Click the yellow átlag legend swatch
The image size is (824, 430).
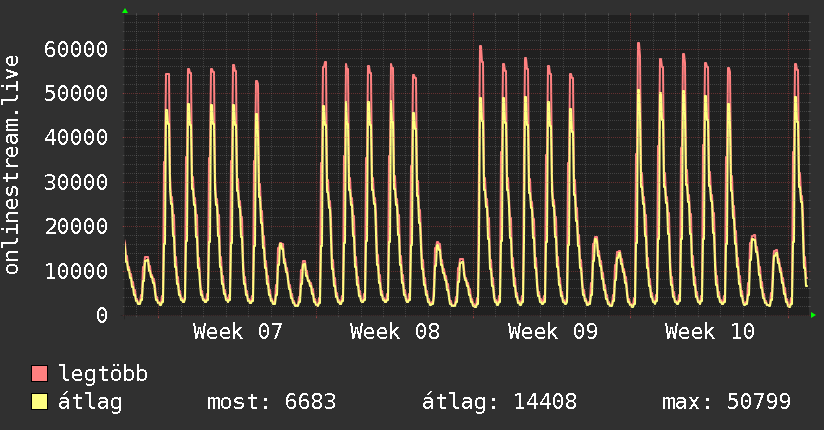pos(39,402)
